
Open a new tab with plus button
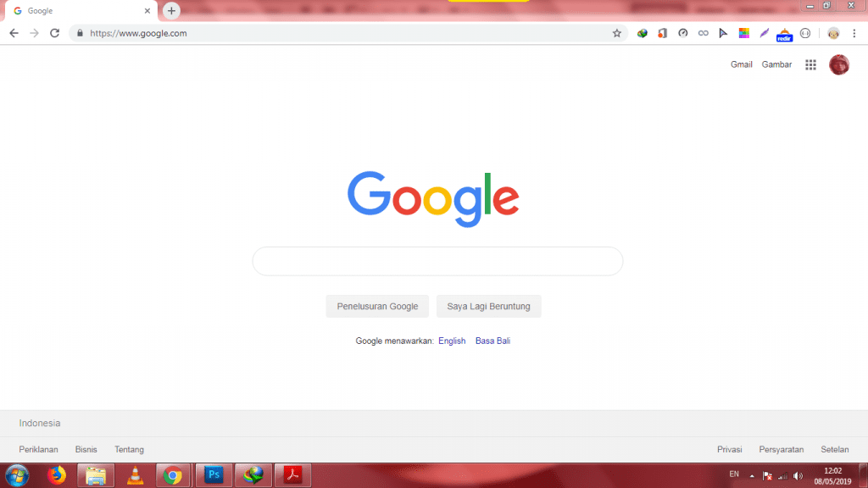tap(171, 10)
